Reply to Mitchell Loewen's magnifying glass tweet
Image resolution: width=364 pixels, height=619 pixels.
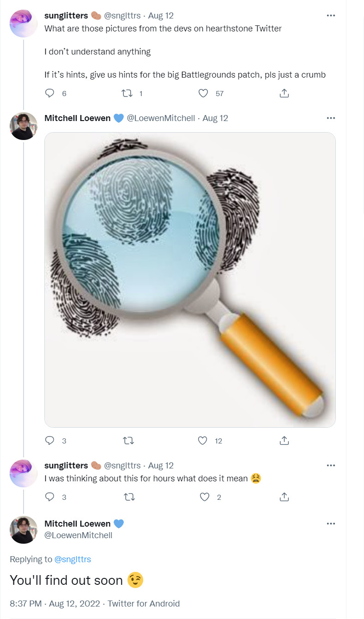tap(50, 441)
